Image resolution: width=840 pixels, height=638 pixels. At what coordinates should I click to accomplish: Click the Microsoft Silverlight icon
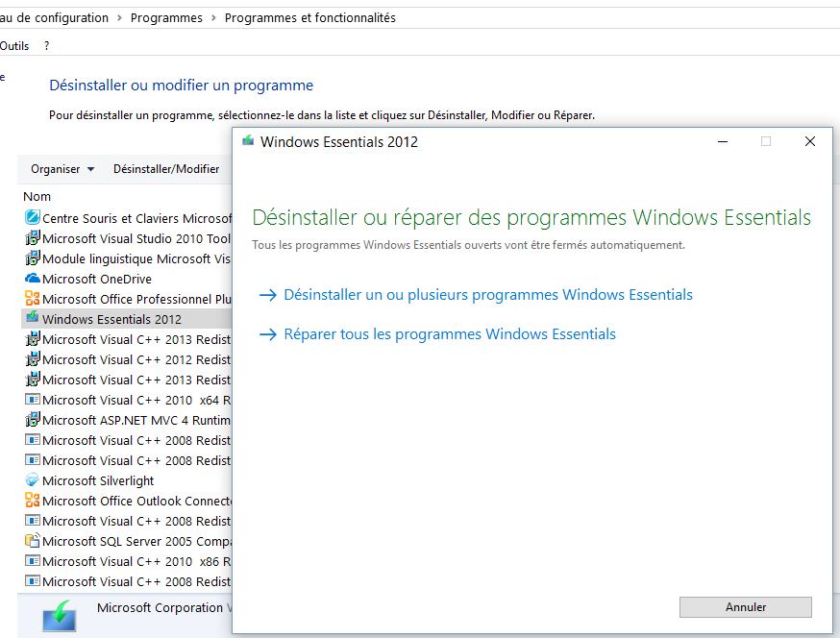click(32, 480)
